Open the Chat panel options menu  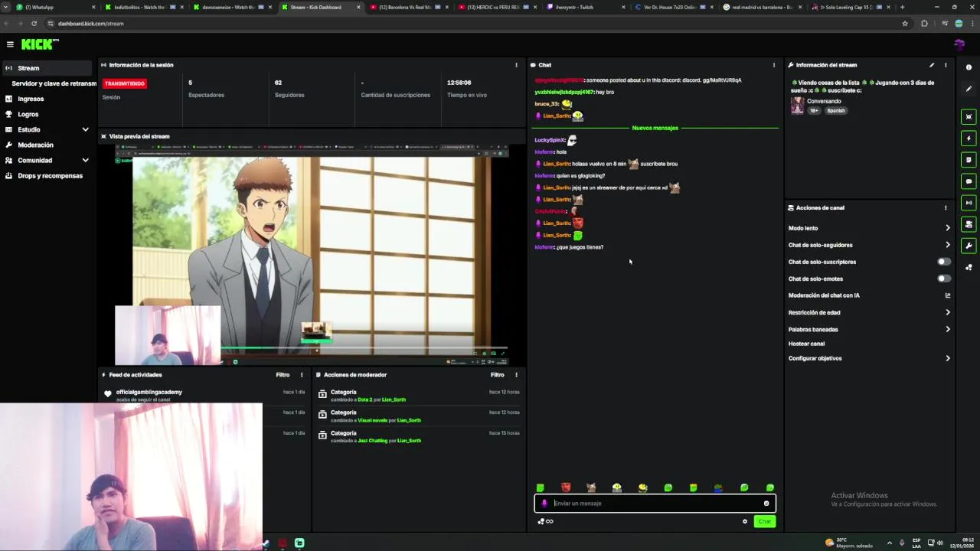pos(774,65)
